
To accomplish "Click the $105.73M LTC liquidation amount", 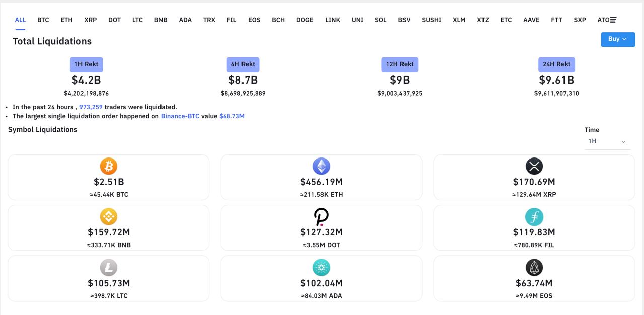I will pyautogui.click(x=109, y=283).
